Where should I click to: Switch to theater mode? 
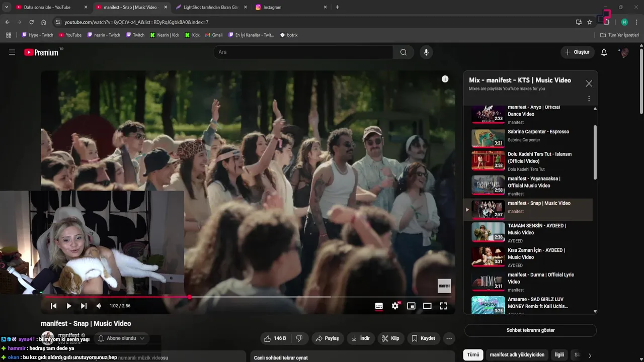(x=427, y=306)
